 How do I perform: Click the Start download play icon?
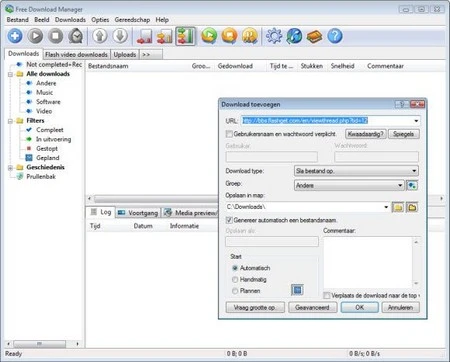35,36
